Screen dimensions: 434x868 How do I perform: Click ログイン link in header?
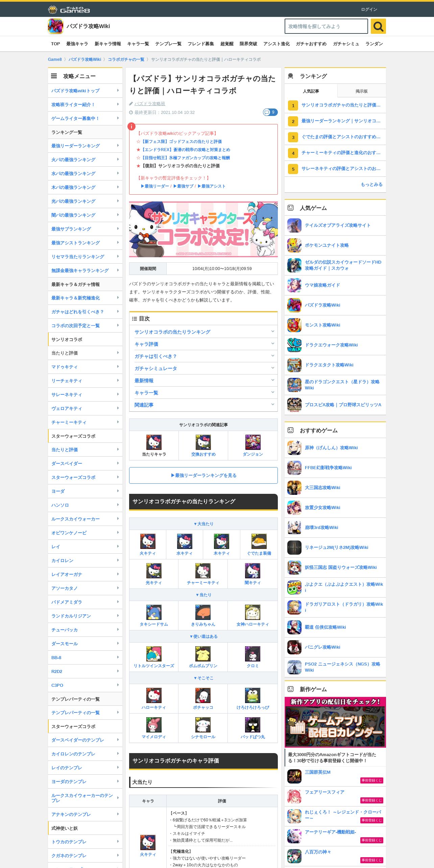[x=369, y=9]
